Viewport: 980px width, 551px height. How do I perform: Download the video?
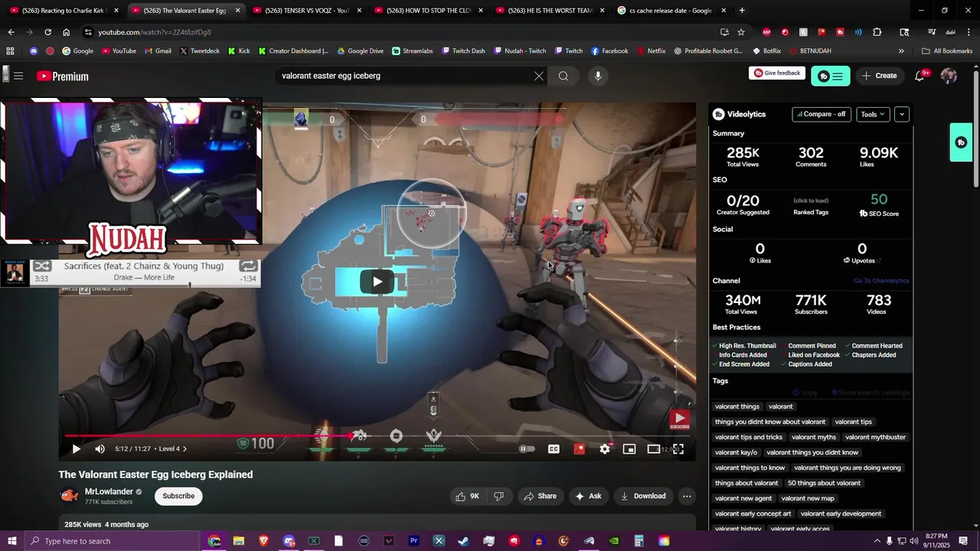tap(643, 496)
